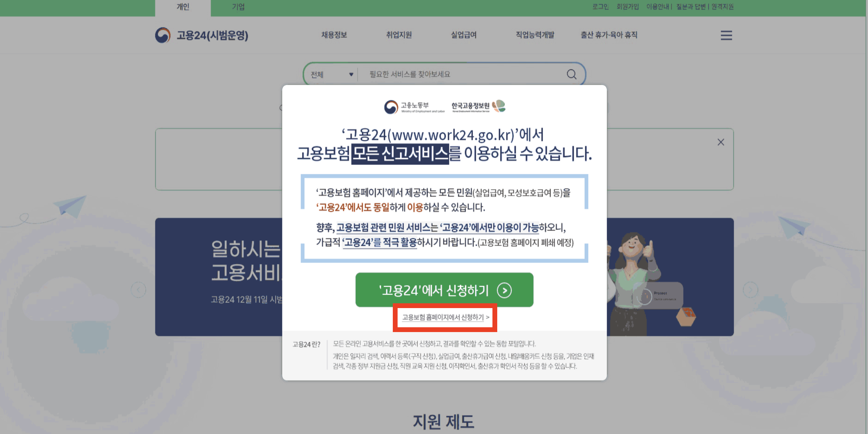868x434 pixels.
Task: Switch to the 개인 tab
Action: [x=183, y=7]
